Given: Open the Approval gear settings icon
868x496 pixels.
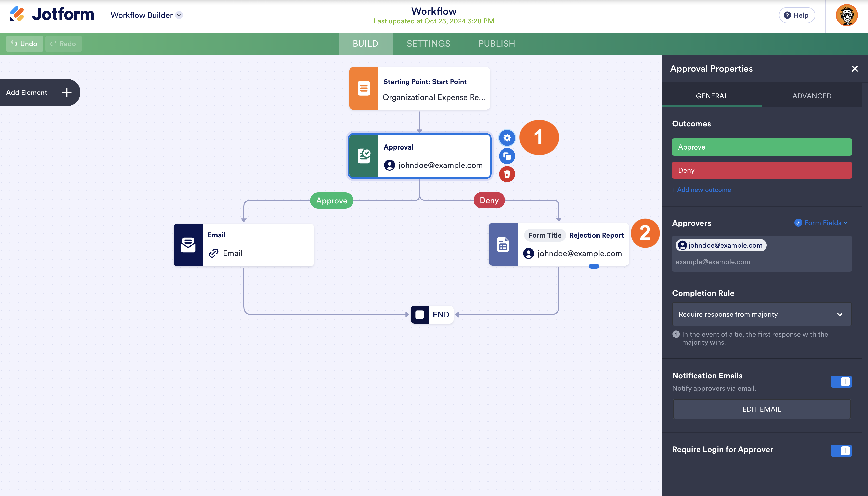Looking at the screenshot, I should pyautogui.click(x=507, y=138).
